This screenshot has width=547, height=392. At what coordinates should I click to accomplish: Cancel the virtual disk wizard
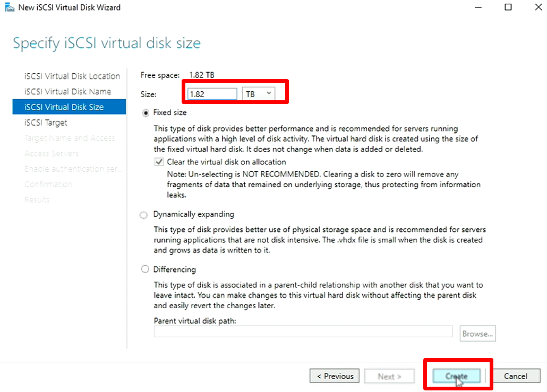click(515, 376)
